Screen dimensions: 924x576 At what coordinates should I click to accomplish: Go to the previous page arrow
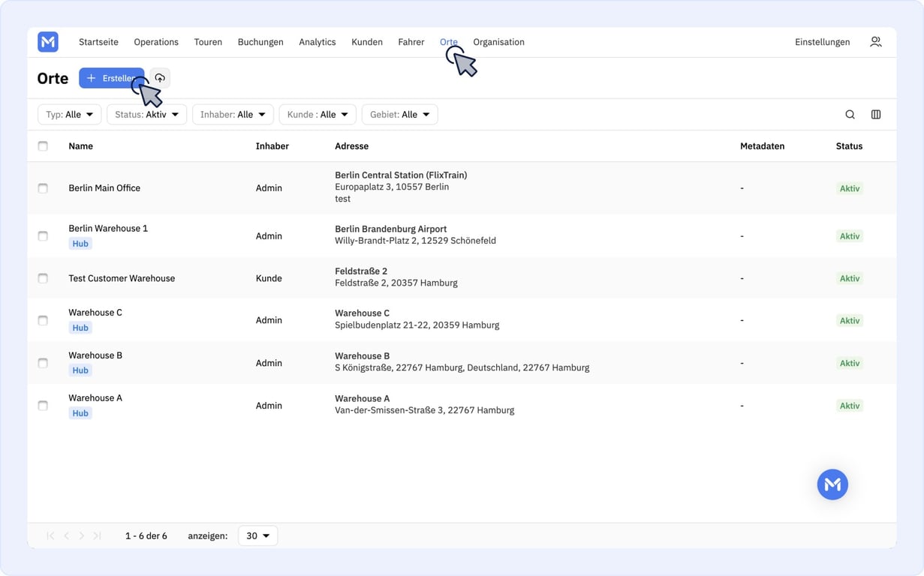(x=66, y=535)
